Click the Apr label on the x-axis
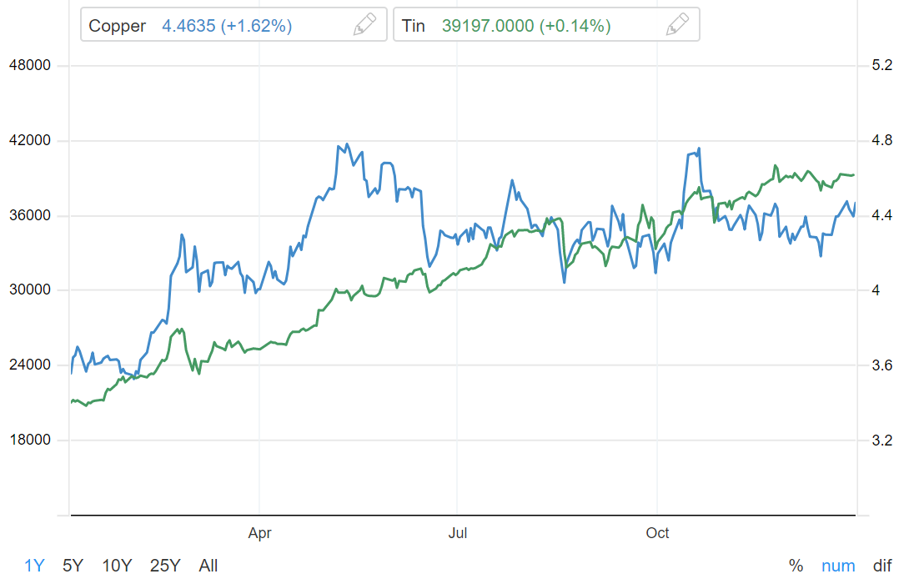 [x=260, y=533]
